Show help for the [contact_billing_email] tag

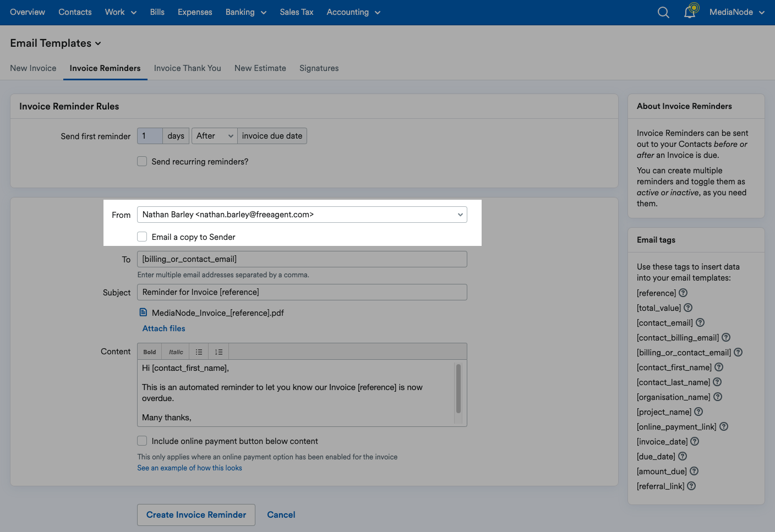[x=726, y=337]
